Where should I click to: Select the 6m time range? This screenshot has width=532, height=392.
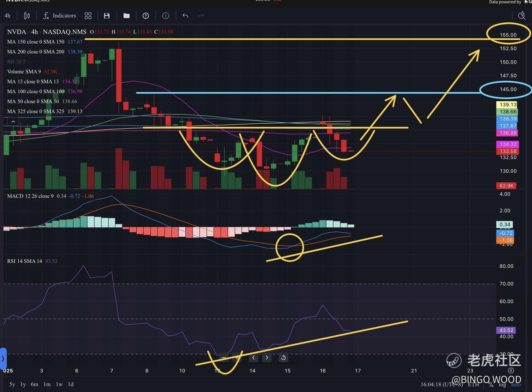point(34,384)
